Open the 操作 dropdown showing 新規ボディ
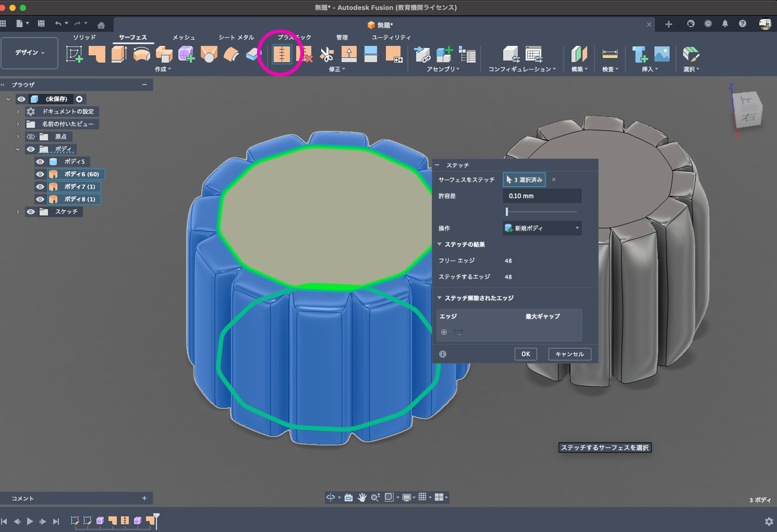Screen dimensions: 777x532 [x=542, y=228]
